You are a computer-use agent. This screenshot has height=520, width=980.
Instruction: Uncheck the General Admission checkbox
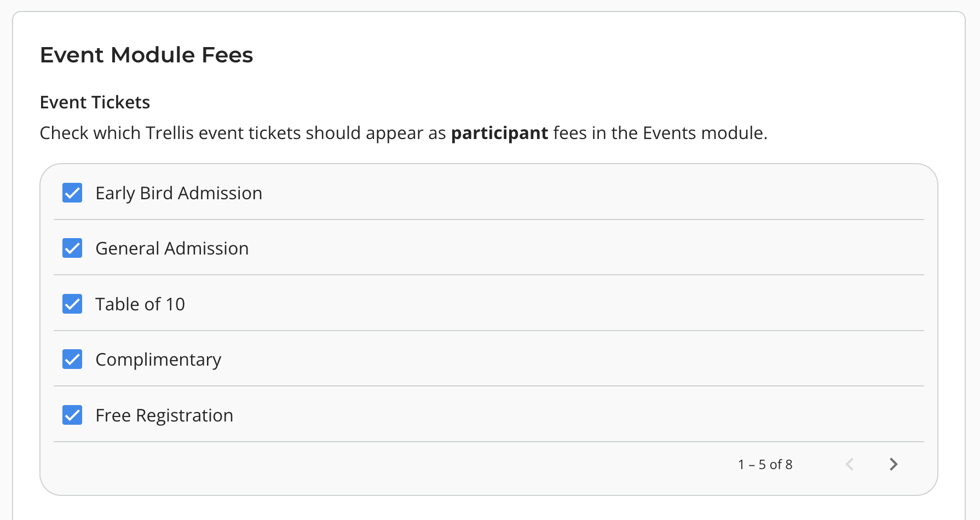72,248
